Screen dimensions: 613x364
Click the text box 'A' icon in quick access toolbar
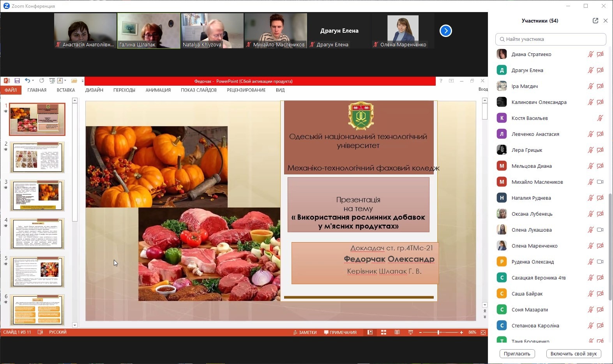pyautogui.click(x=60, y=81)
